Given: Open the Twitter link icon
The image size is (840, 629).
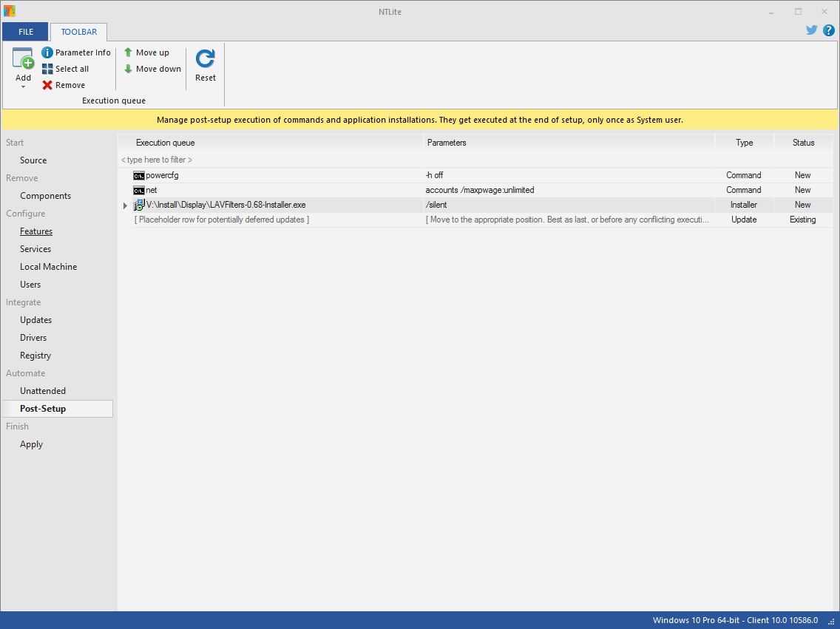Looking at the screenshot, I should tap(812, 30).
